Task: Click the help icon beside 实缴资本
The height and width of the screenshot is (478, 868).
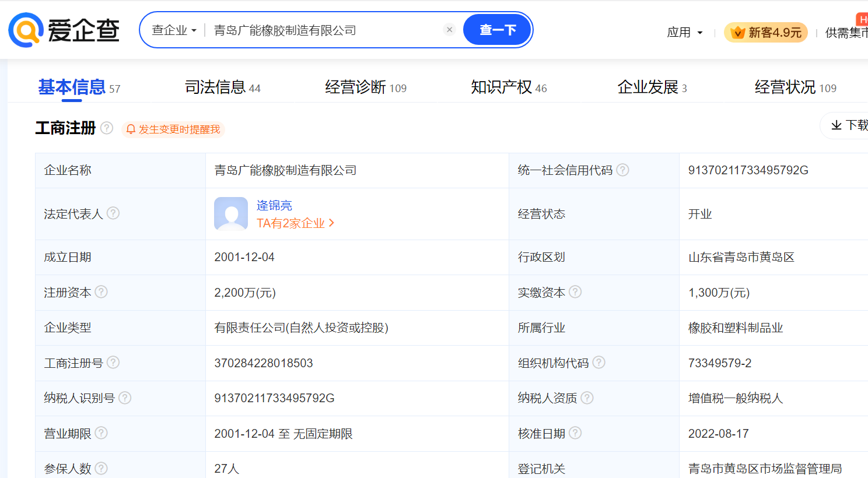Action: (x=575, y=291)
